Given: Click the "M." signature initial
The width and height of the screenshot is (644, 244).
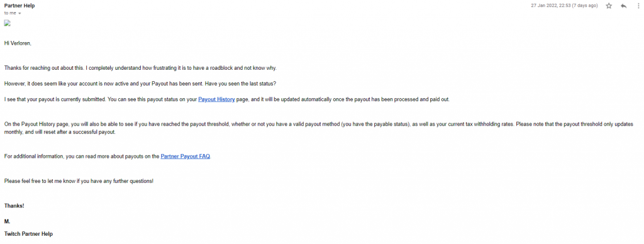Looking at the screenshot, I should 7,221.
